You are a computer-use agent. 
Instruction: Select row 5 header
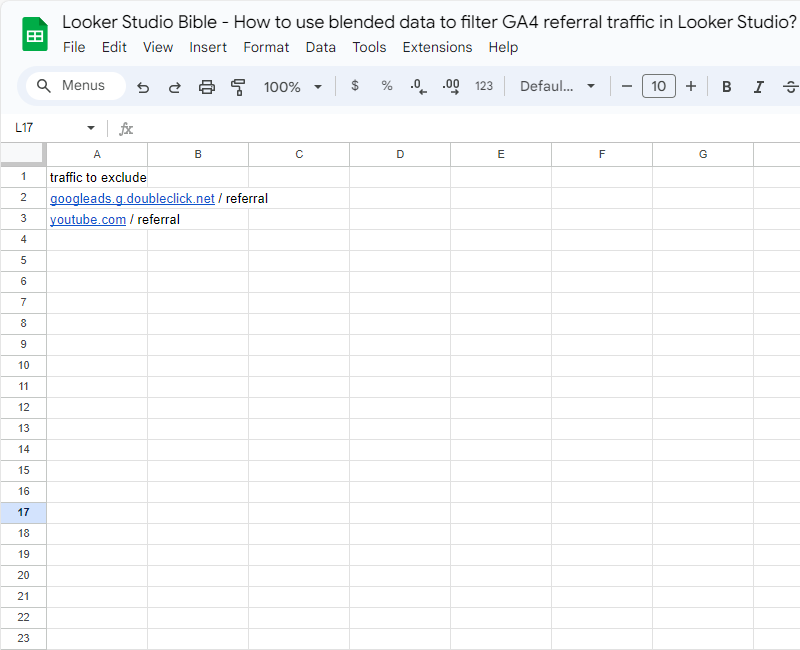[23, 260]
